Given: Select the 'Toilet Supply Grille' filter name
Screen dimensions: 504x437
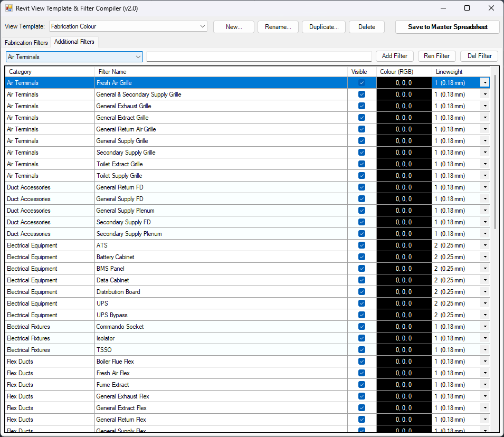Looking at the screenshot, I should click(119, 176).
